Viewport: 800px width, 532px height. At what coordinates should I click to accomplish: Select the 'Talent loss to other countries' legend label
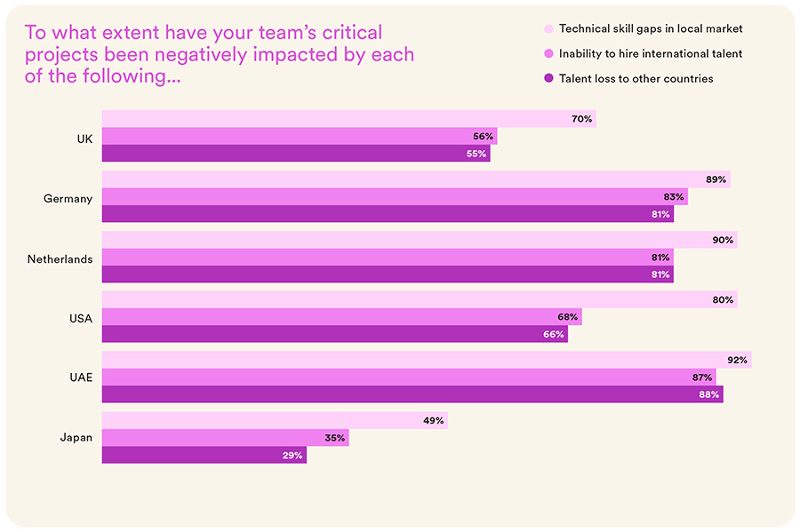point(636,79)
